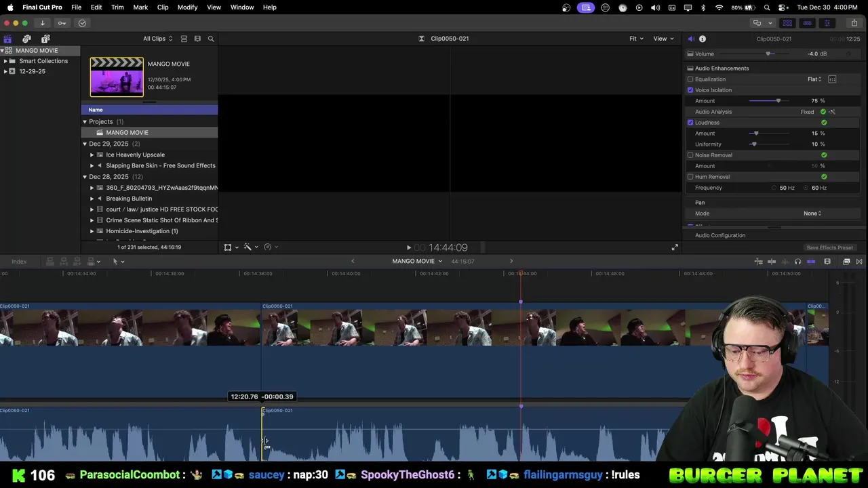Open the File menu
This screenshot has width=868, height=488.
(77, 7)
